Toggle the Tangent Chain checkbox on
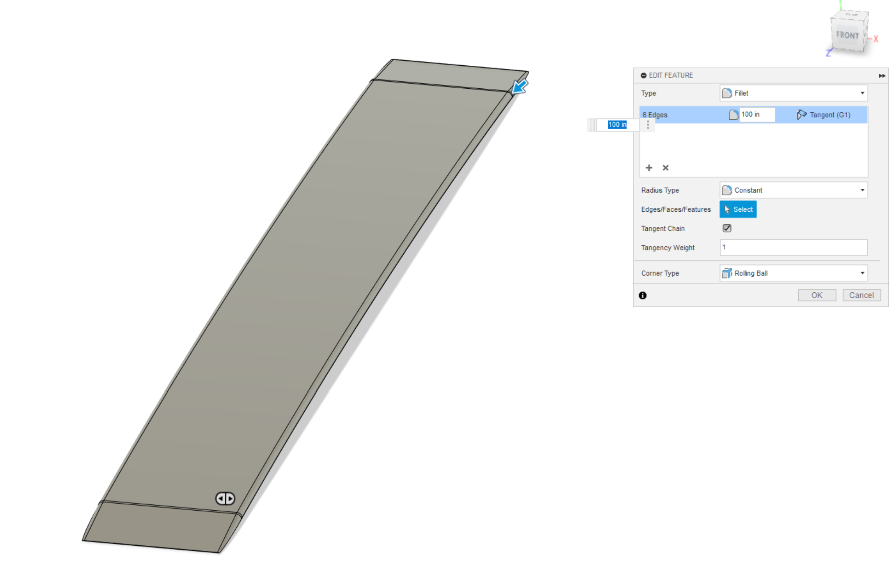Image resolution: width=891 pixels, height=588 pixels. tap(727, 228)
